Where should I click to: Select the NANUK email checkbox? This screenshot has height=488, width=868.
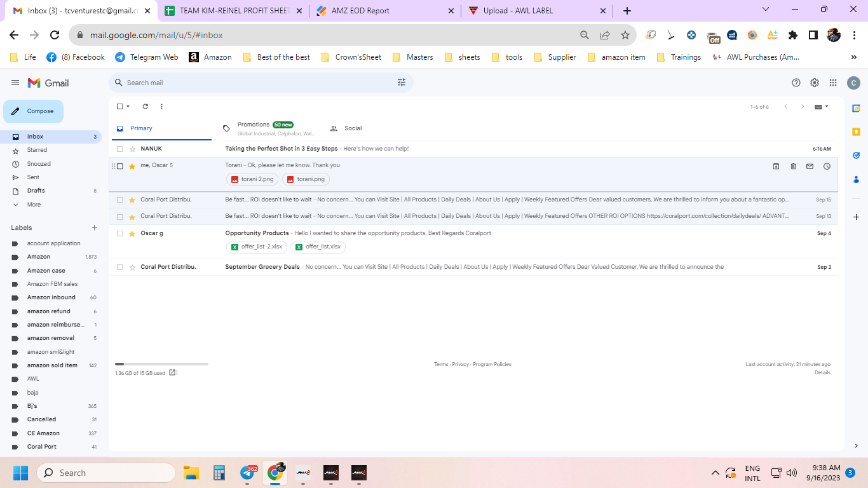119,149
